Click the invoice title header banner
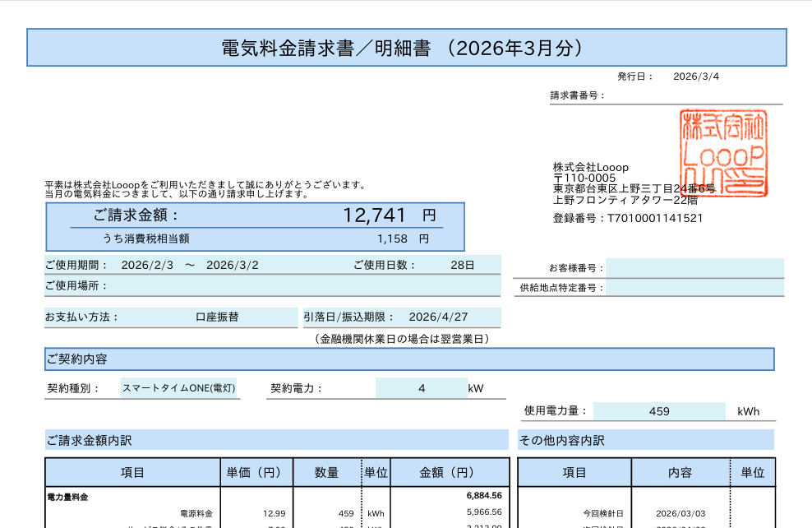 pyautogui.click(x=406, y=48)
